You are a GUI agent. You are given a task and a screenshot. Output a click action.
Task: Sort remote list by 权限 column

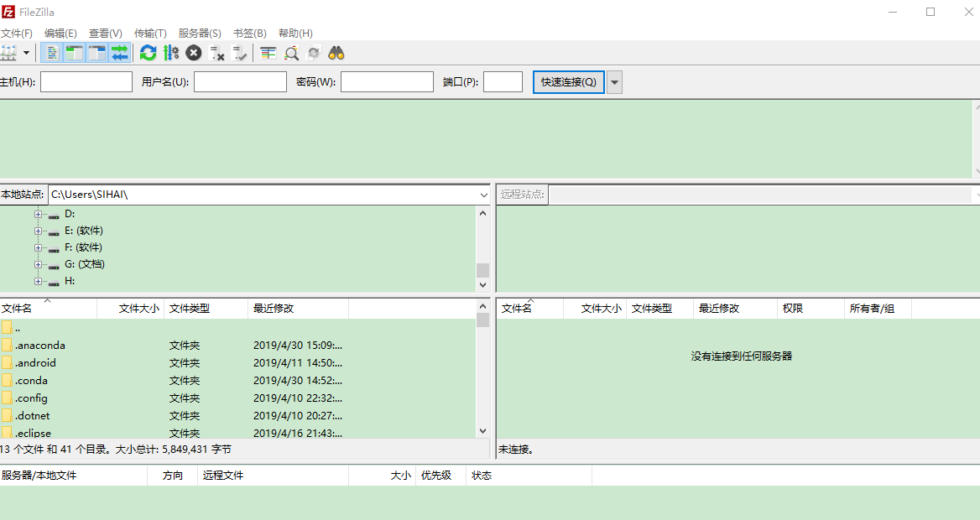(x=811, y=308)
